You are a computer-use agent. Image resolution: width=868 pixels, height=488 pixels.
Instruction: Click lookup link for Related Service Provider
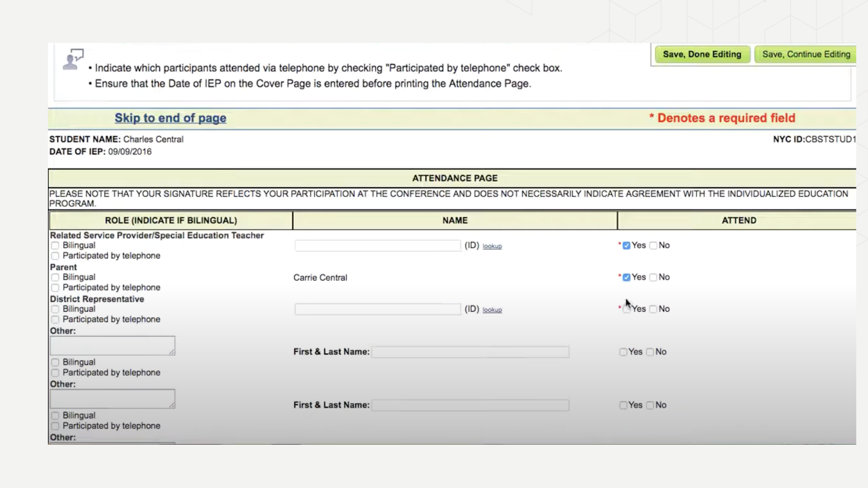coord(492,246)
